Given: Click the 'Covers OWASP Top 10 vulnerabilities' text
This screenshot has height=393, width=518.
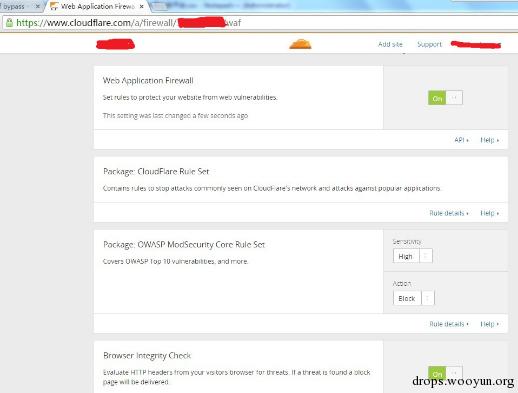Looking at the screenshot, I should pos(175,261).
